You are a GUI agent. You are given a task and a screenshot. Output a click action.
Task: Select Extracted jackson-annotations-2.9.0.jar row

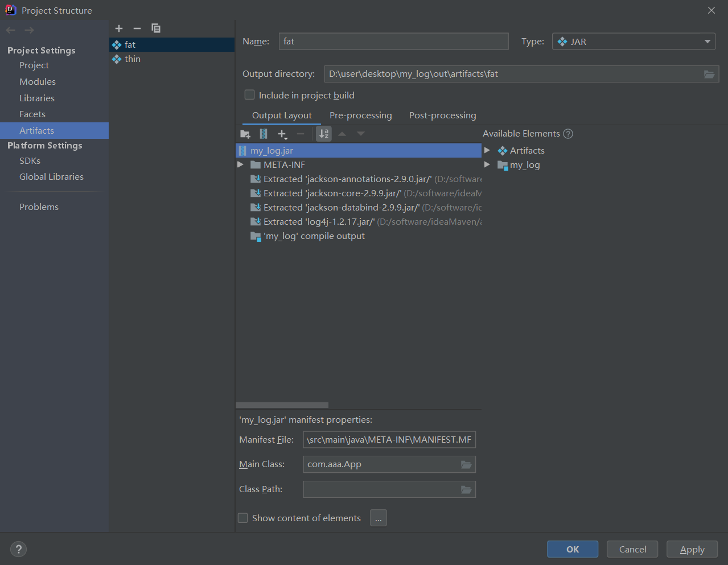359,179
